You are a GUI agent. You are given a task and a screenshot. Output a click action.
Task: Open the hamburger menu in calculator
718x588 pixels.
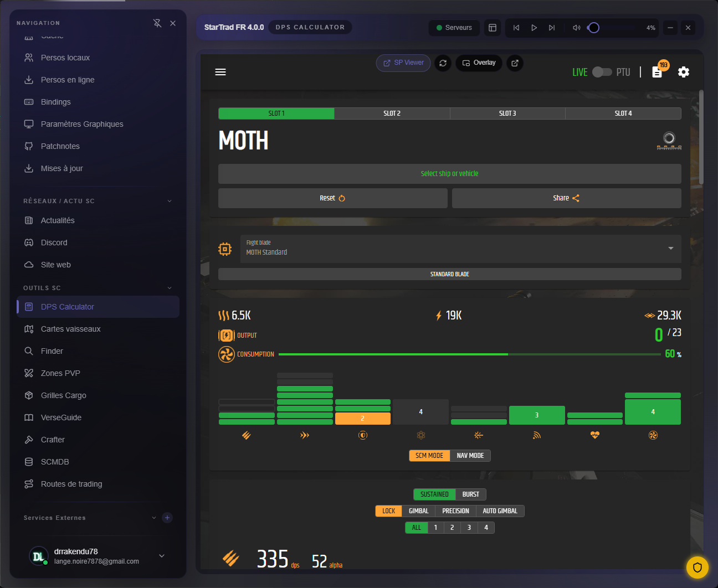pyautogui.click(x=220, y=72)
